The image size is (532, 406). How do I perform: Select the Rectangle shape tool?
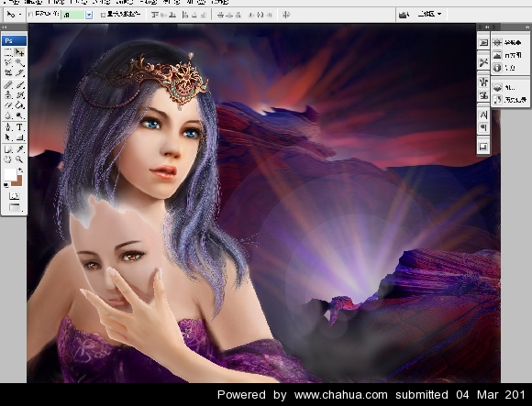click(x=19, y=137)
